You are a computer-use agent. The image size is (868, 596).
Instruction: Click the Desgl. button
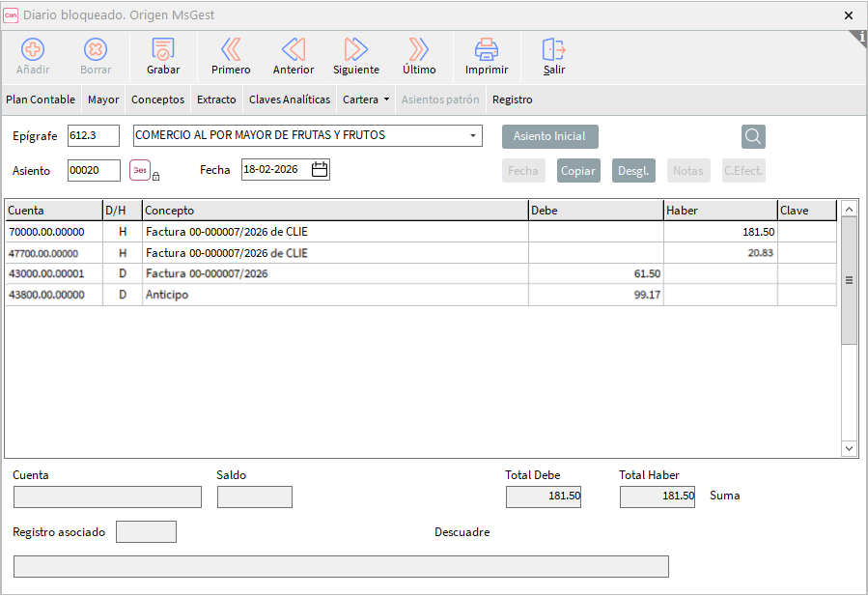coord(633,171)
